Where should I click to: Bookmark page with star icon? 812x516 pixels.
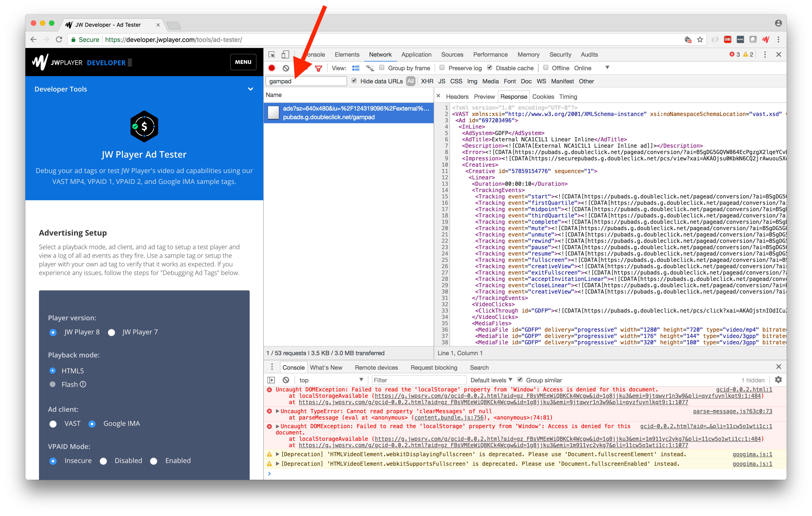point(700,40)
